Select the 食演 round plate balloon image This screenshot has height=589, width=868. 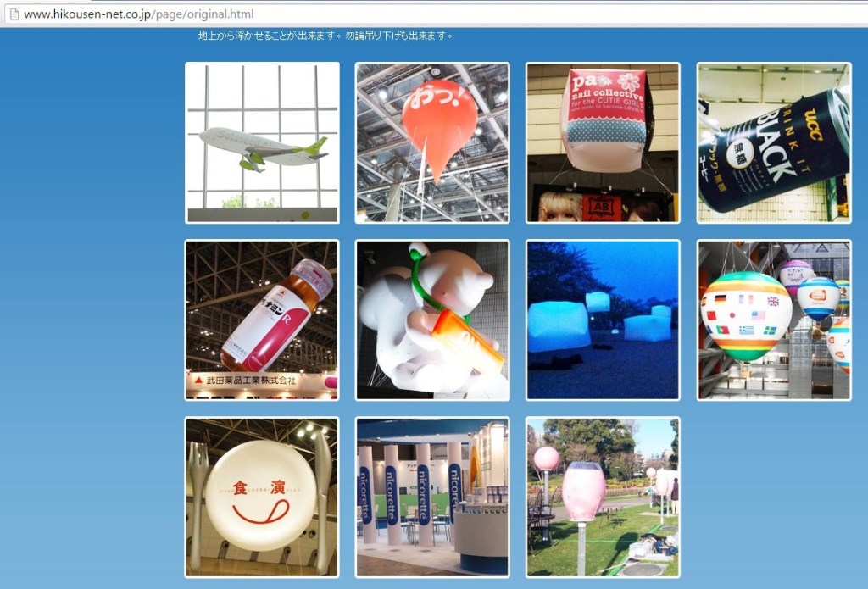pyautogui.click(x=262, y=497)
